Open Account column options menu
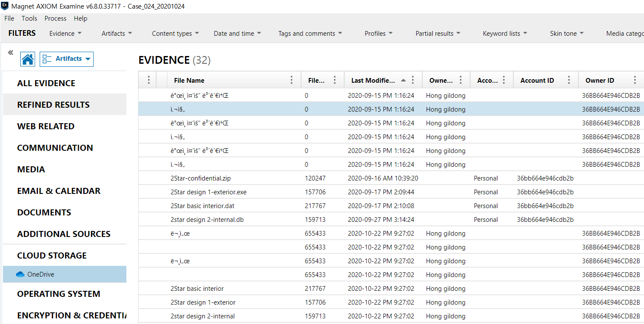The image size is (644, 324). point(504,80)
